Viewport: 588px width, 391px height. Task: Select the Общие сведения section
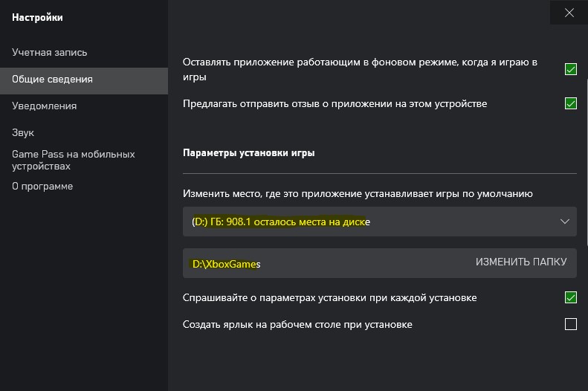pyautogui.click(x=84, y=80)
